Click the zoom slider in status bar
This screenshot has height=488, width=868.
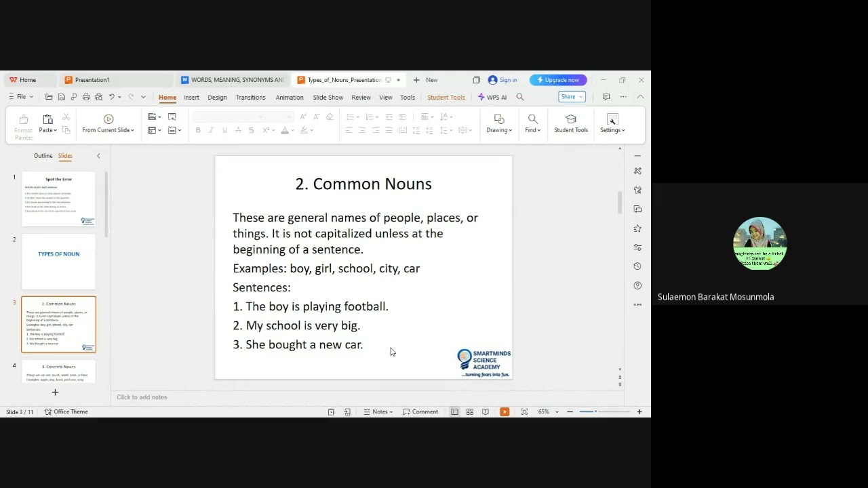coord(604,411)
